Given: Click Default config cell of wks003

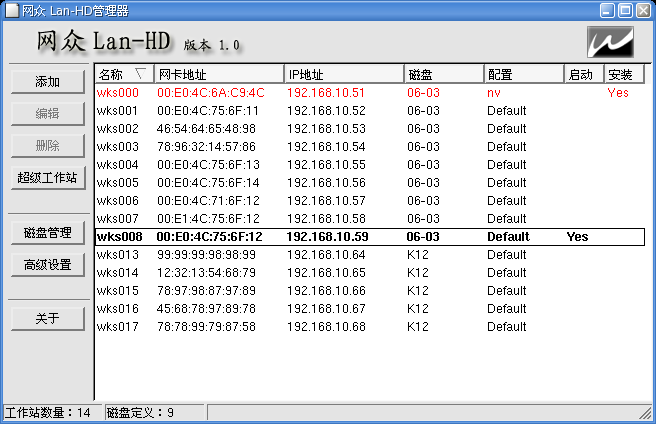Looking at the screenshot, I should pos(507,147).
